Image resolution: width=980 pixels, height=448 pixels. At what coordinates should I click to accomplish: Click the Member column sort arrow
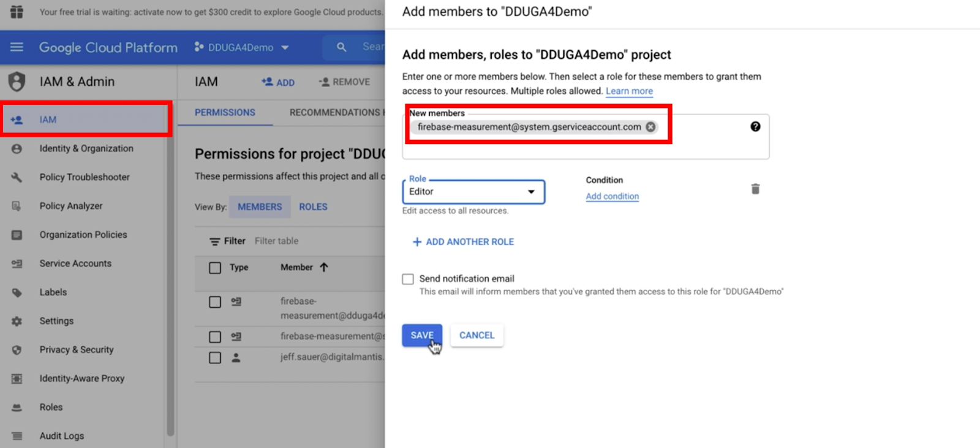[x=324, y=267]
